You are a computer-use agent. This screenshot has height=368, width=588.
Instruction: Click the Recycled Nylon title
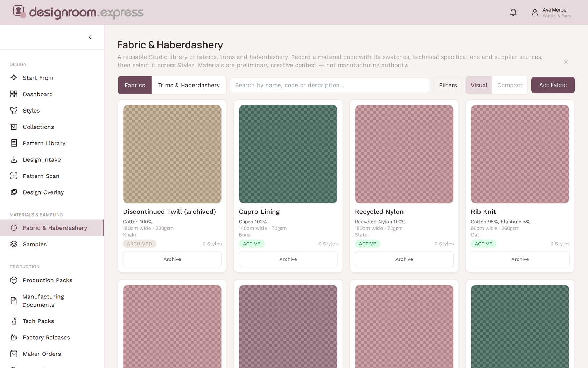379,212
